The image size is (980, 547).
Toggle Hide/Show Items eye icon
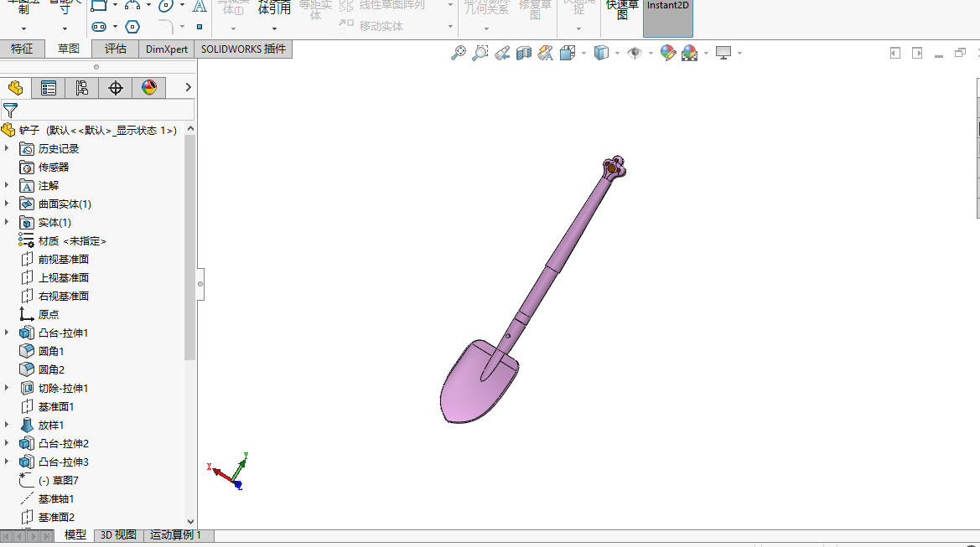tap(635, 53)
